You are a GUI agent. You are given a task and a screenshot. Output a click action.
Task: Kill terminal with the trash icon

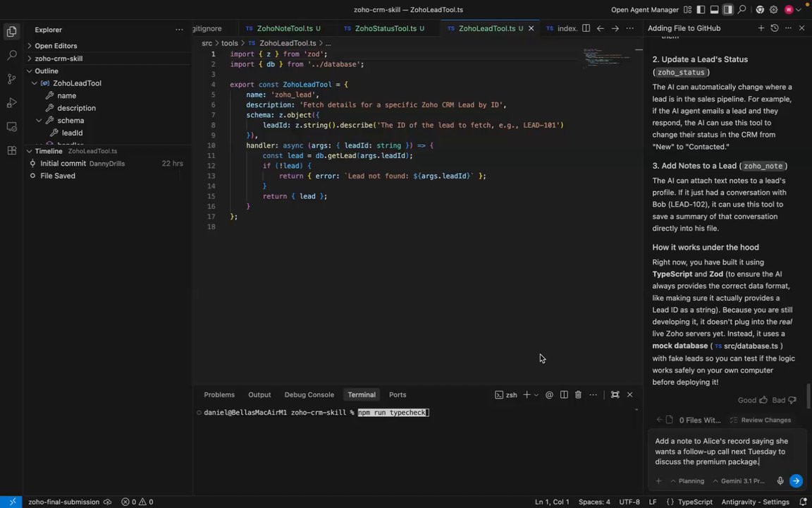(x=578, y=394)
